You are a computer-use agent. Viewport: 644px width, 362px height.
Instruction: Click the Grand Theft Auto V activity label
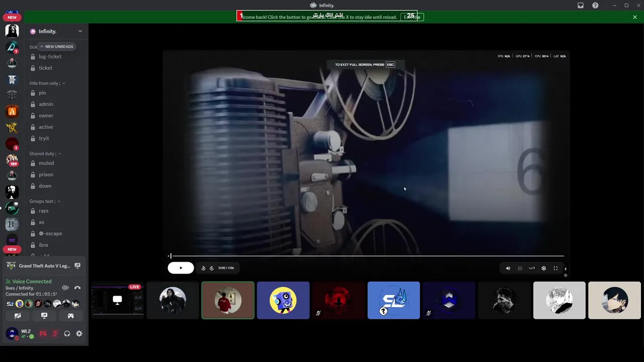tap(44, 265)
